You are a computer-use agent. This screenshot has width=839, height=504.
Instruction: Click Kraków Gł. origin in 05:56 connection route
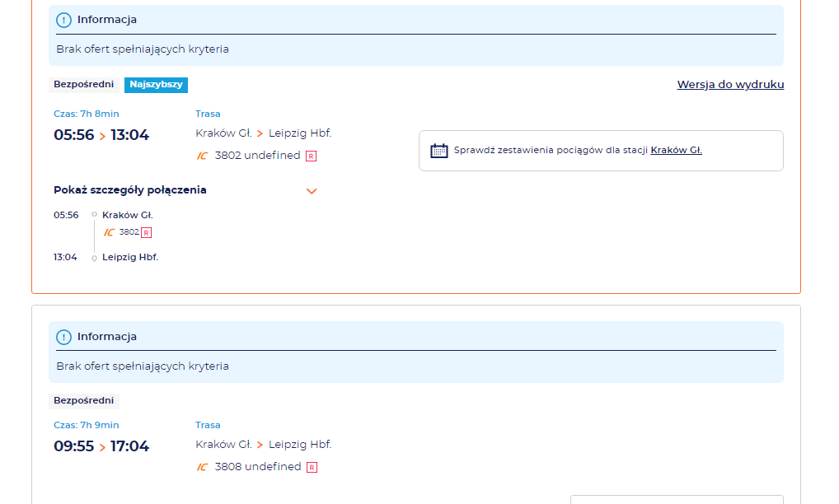pos(223,133)
